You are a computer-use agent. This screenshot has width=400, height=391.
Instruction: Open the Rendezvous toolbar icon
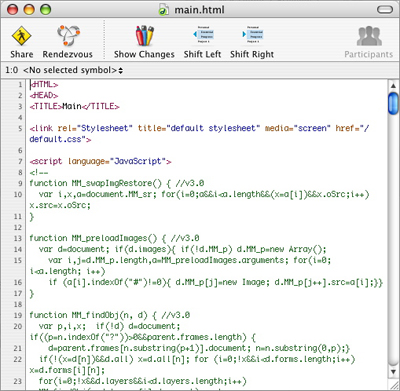pos(68,35)
